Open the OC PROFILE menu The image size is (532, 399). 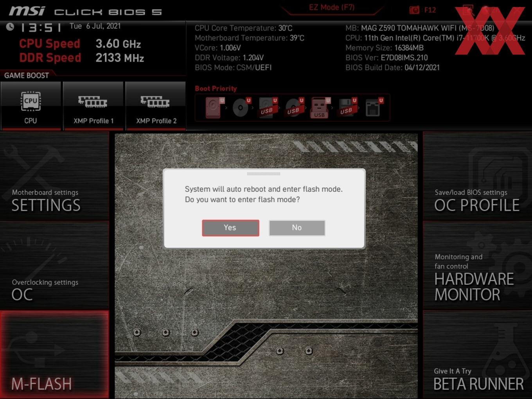[477, 176]
